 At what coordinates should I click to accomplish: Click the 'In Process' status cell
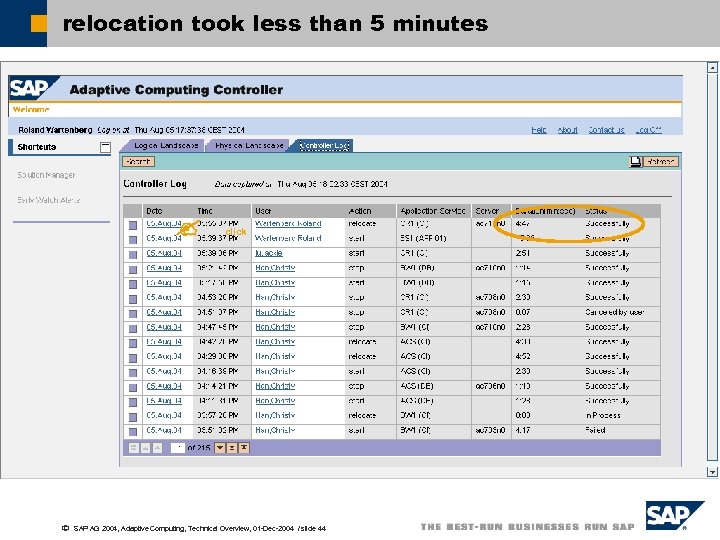603,415
